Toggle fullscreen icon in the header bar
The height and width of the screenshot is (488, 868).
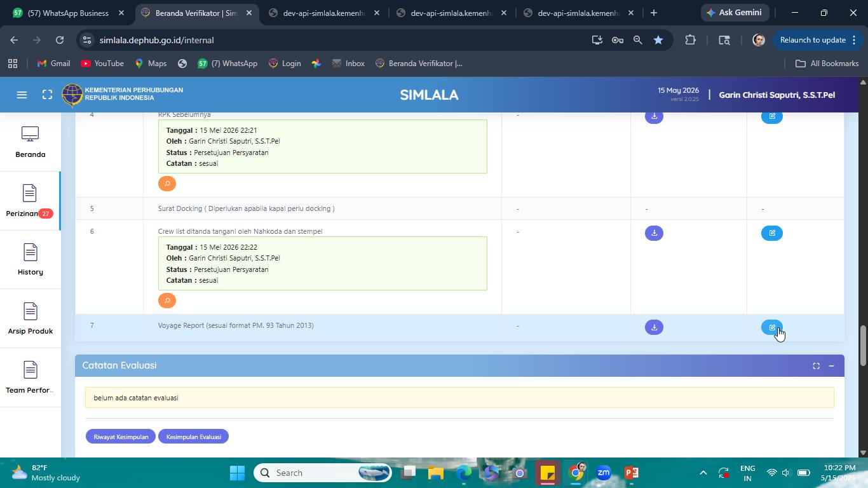point(47,95)
